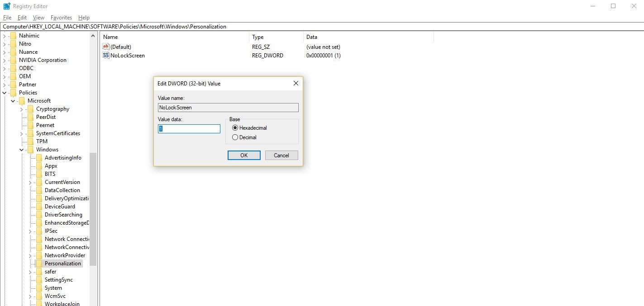644x306 pixels.
Task: Click the BITS folder icon
Action: click(39, 174)
